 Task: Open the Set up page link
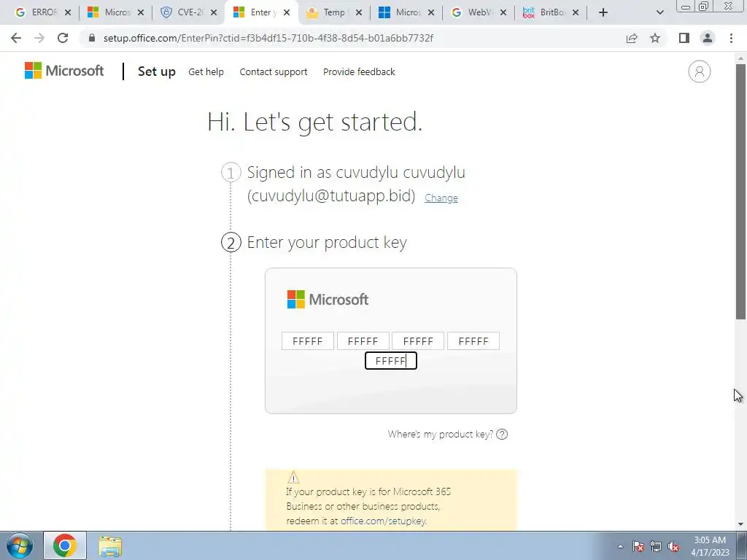(x=157, y=71)
